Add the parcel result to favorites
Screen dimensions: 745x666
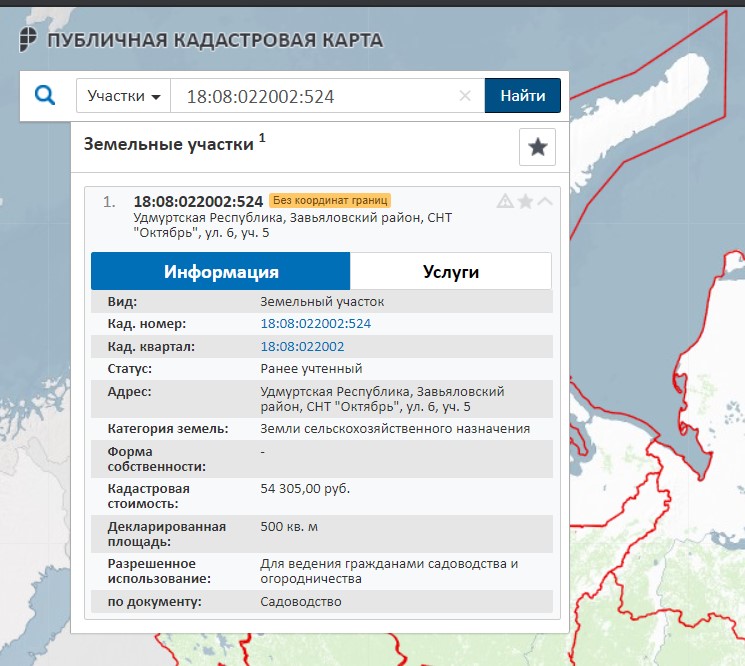click(x=525, y=201)
